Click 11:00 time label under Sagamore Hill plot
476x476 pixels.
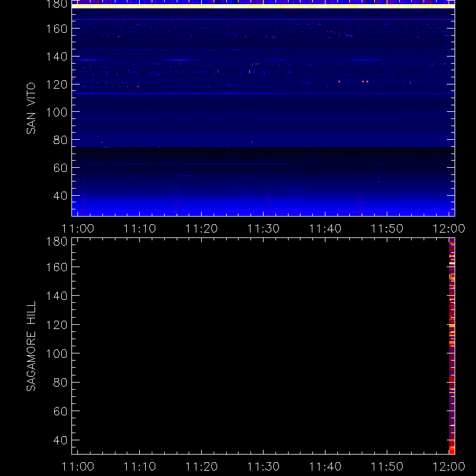coord(78,466)
